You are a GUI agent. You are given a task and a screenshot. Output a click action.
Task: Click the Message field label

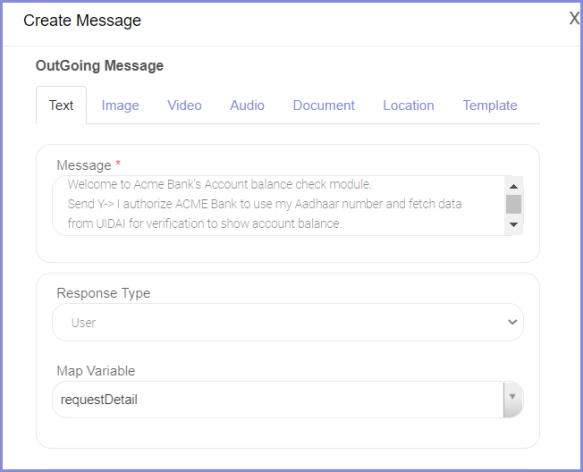tap(84, 165)
